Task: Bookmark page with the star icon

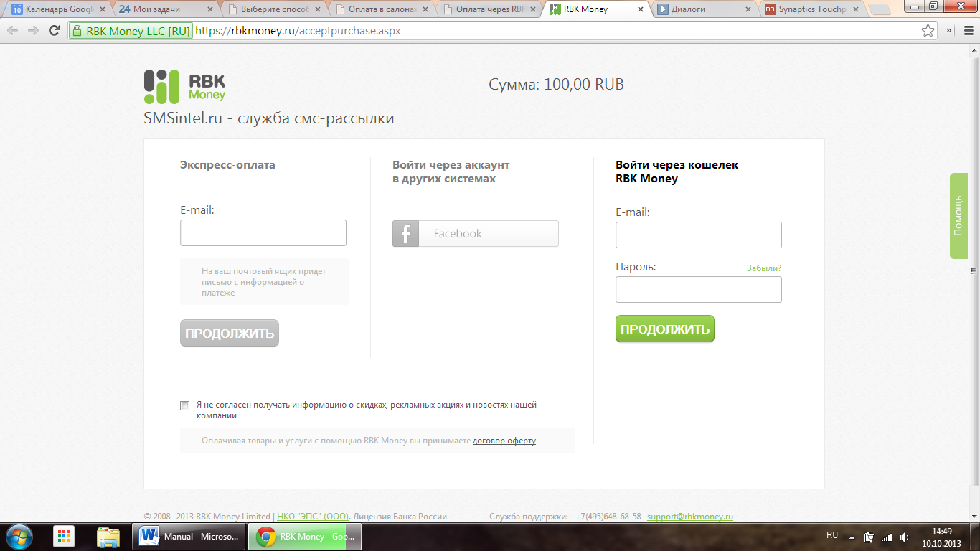Action: click(x=928, y=31)
